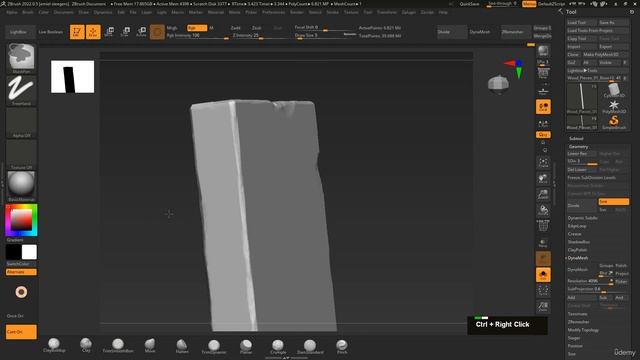640x360 pixels.
Task: Toggle the Qxyz rotation mode button
Action: click(x=543, y=134)
